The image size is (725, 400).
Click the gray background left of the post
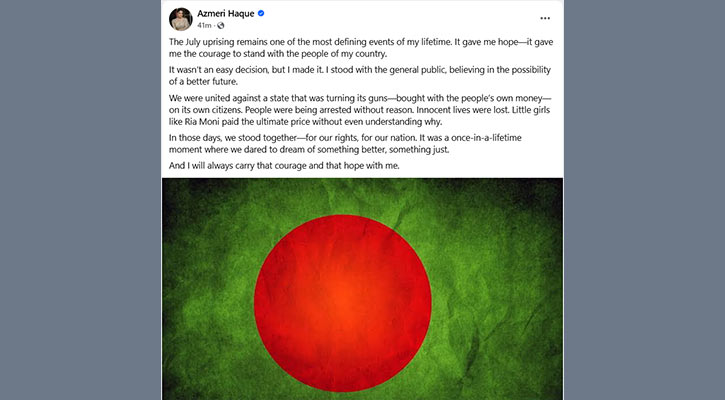tap(80, 200)
